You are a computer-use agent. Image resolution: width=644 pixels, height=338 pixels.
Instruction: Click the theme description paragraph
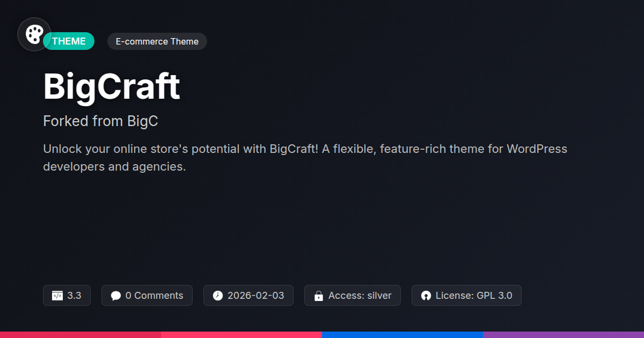305,157
